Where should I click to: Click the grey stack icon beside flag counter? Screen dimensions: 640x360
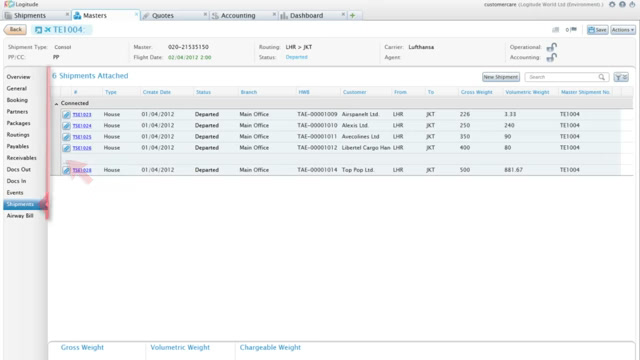pyautogui.click(x=556, y=30)
